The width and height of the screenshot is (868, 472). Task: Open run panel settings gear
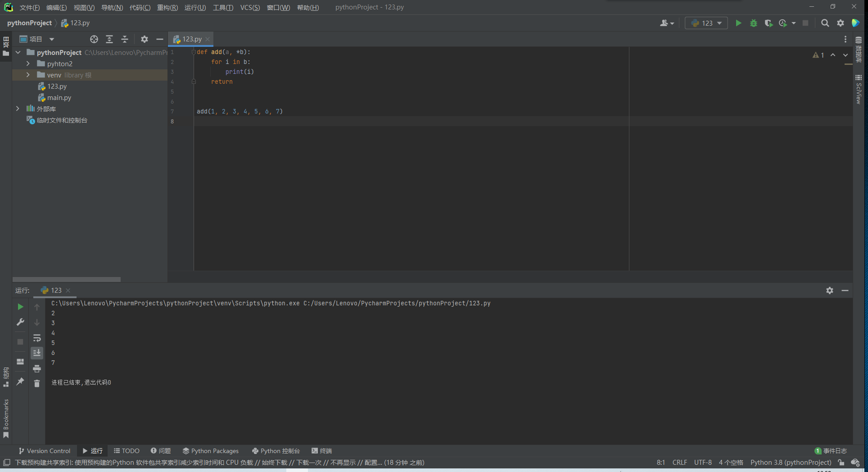click(x=830, y=290)
